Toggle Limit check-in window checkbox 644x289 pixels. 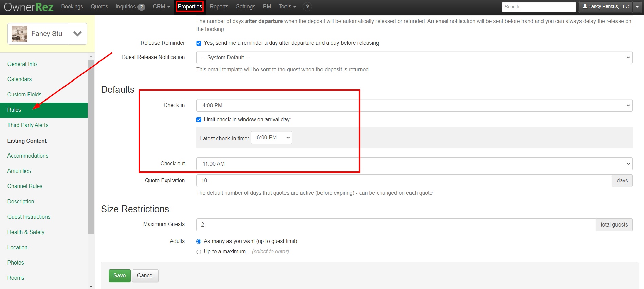click(x=199, y=120)
